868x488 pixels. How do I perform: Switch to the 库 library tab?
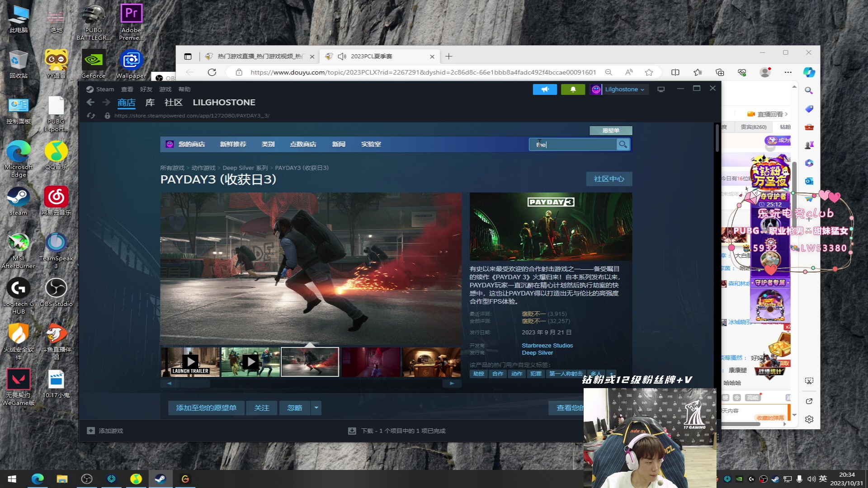click(x=150, y=103)
